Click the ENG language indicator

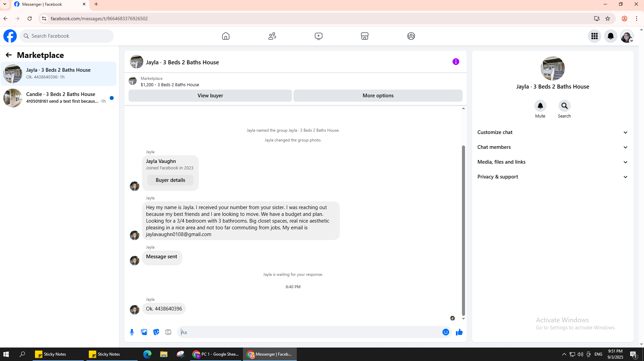click(599, 354)
